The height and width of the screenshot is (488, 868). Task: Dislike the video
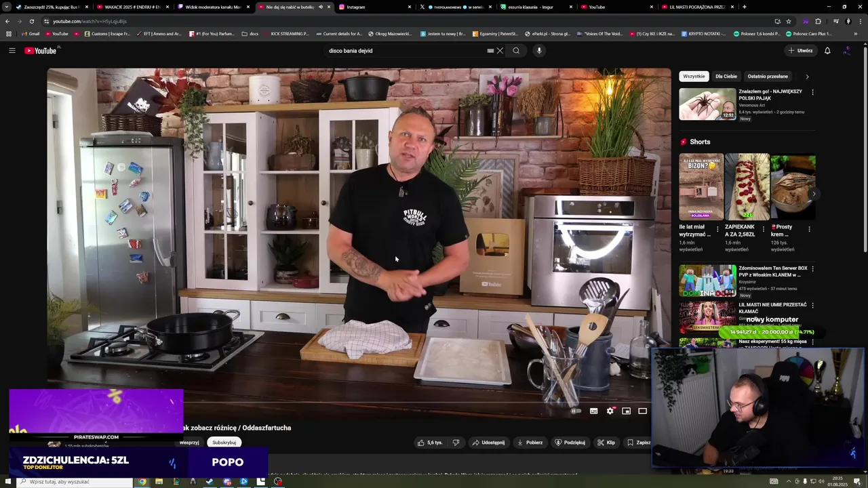pos(456,443)
